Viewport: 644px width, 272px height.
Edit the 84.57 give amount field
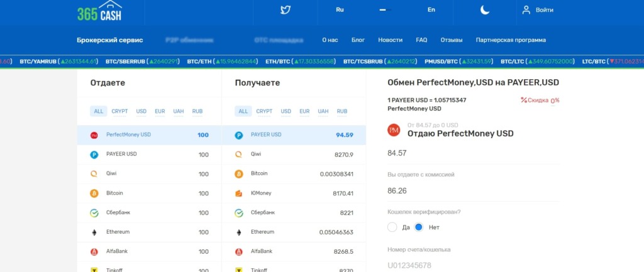(473, 153)
